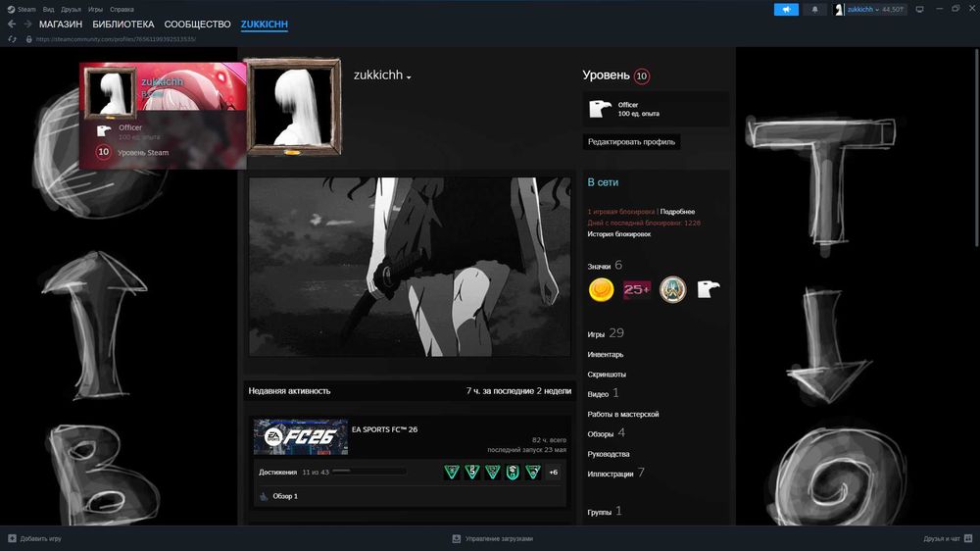This screenshot has width=980, height=551.
Task: Open the friends and chat icon
Action: (x=968, y=538)
